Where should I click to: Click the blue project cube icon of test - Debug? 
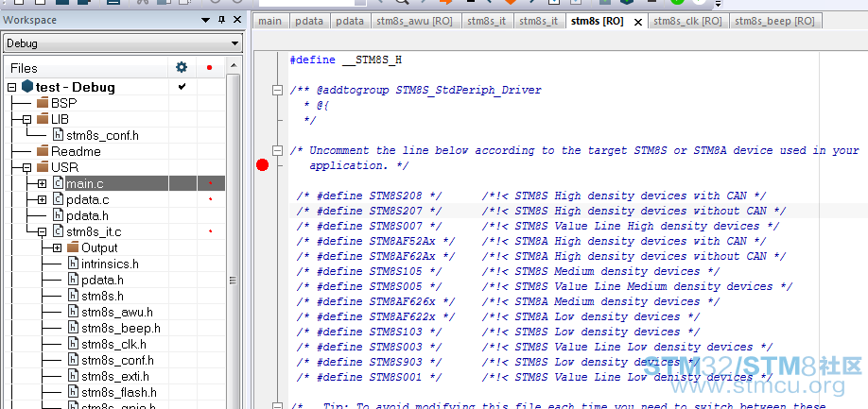(27, 87)
